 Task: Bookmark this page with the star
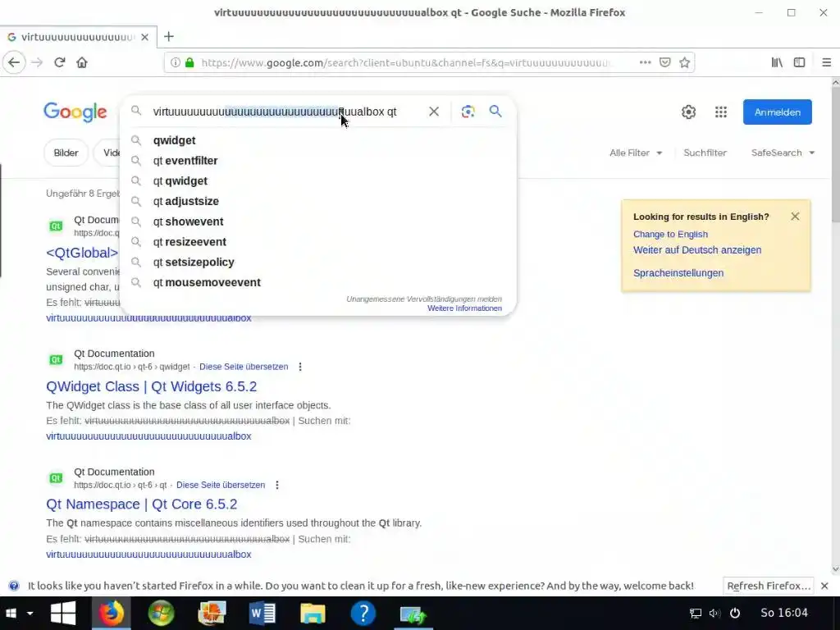(684, 62)
